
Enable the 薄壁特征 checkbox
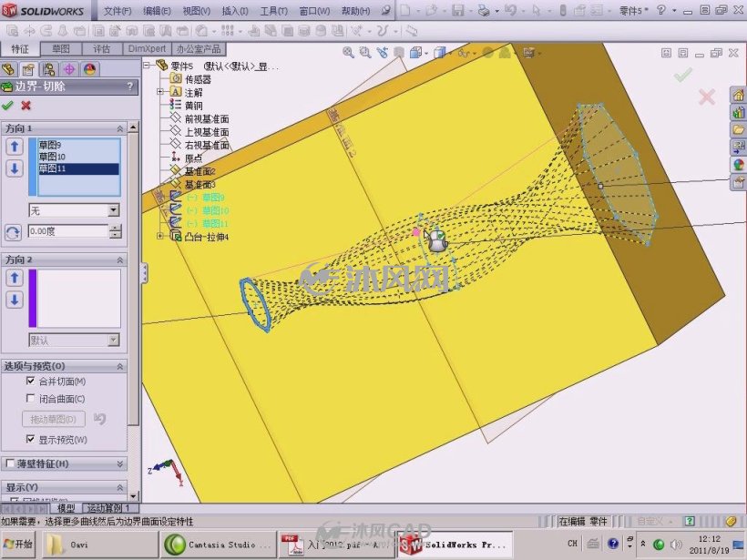coord(9,463)
